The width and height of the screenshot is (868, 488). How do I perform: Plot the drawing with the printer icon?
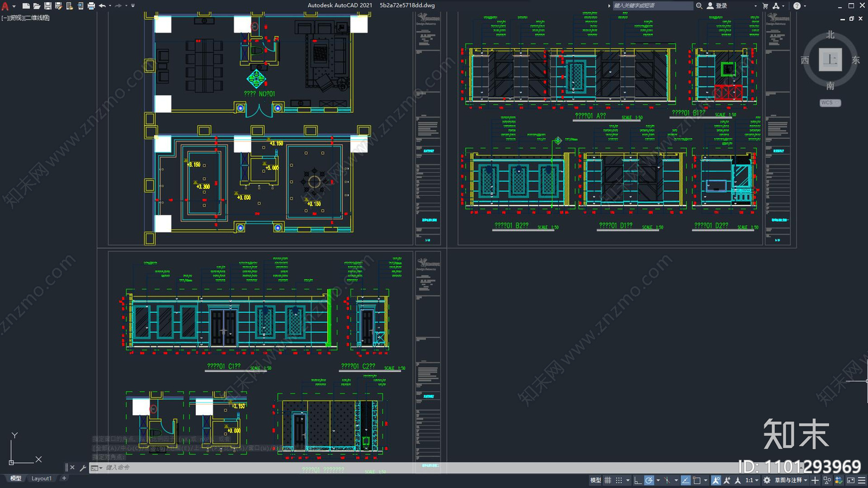[91, 6]
